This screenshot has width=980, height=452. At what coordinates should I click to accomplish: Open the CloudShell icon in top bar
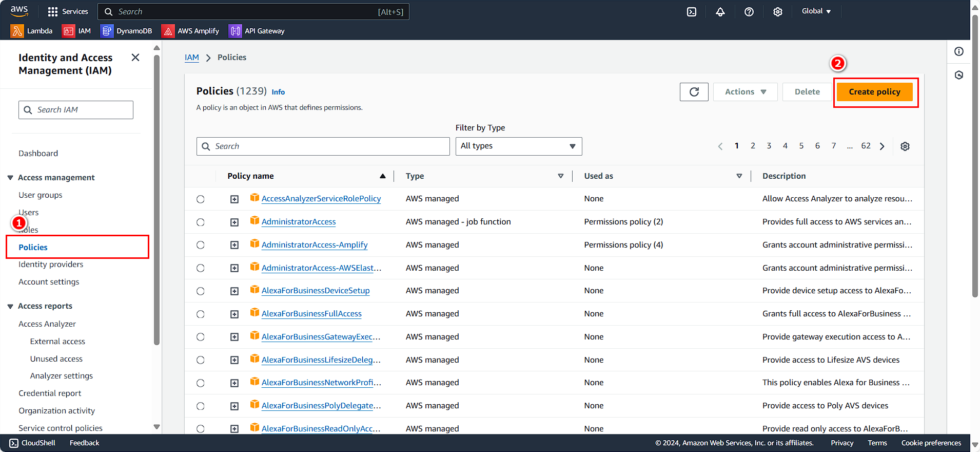coord(692,11)
